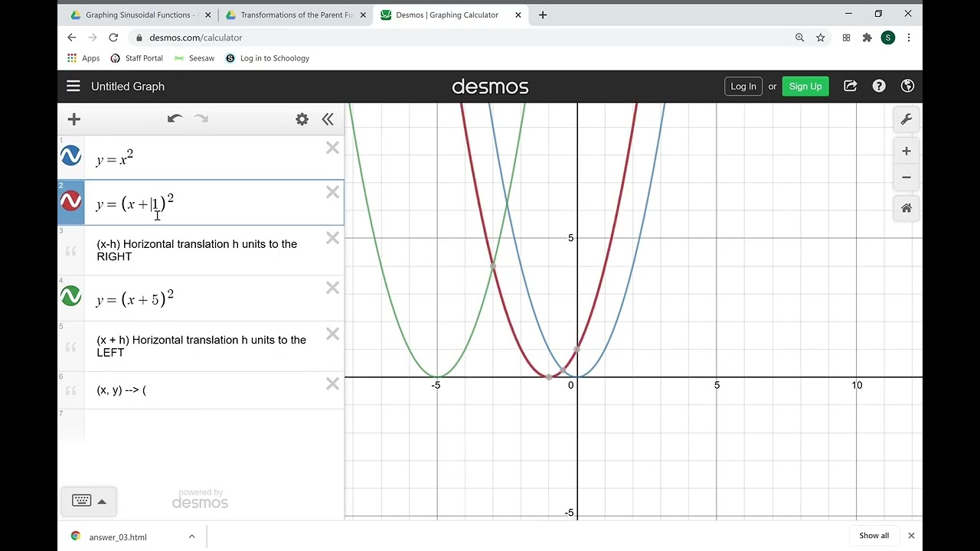Open downloaded file answer_03.html
Image resolution: width=980 pixels, height=551 pixels.
pos(117,536)
